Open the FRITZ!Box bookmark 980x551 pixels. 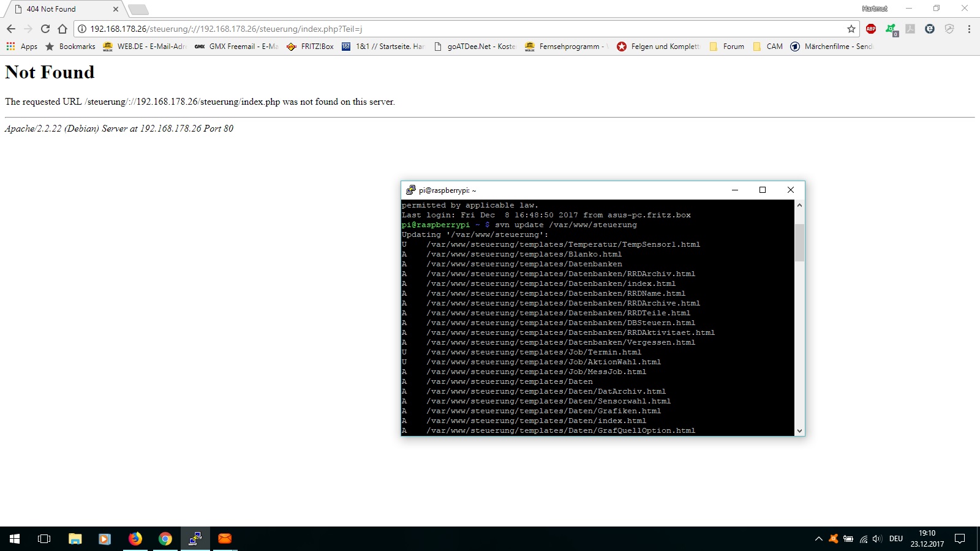pos(311,47)
